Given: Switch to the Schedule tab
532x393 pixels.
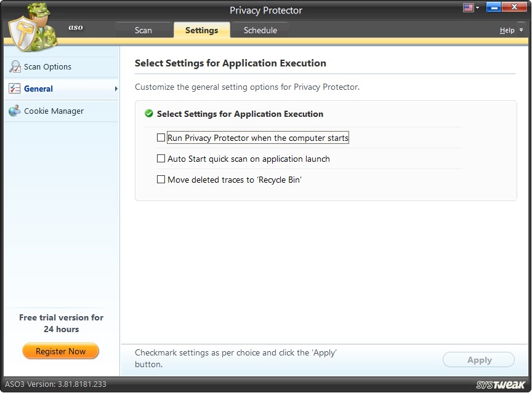Looking at the screenshot, I should [x=260, y=30].
